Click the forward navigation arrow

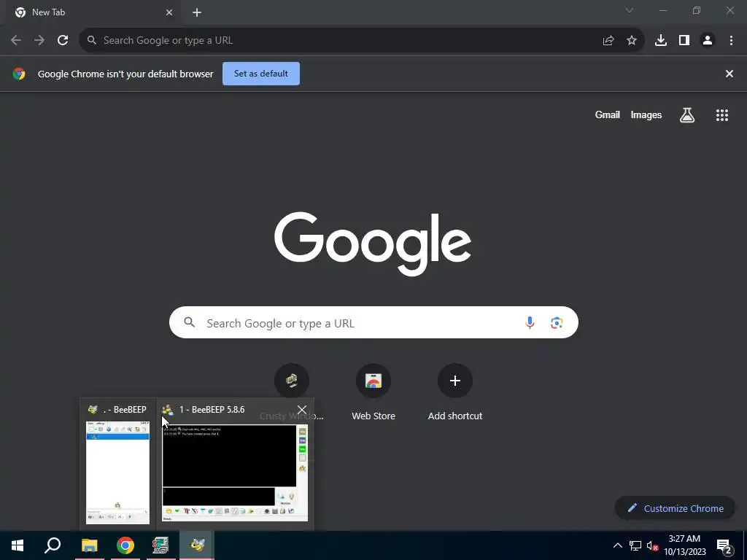(x=39, y=41)
